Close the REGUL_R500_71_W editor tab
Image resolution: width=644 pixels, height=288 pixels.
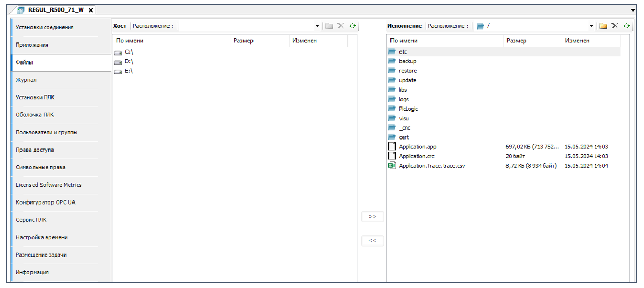pos(91,10)
